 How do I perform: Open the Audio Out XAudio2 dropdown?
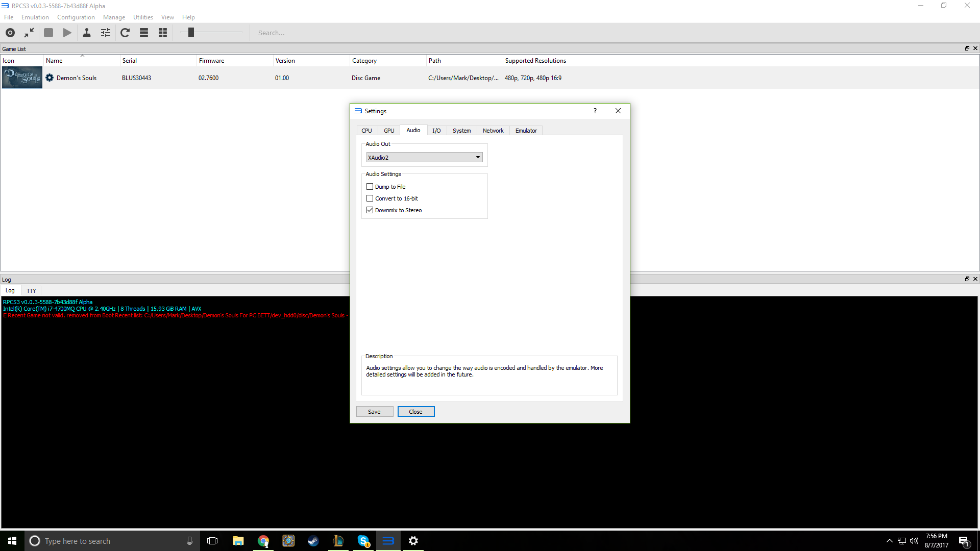click(424, 157)
